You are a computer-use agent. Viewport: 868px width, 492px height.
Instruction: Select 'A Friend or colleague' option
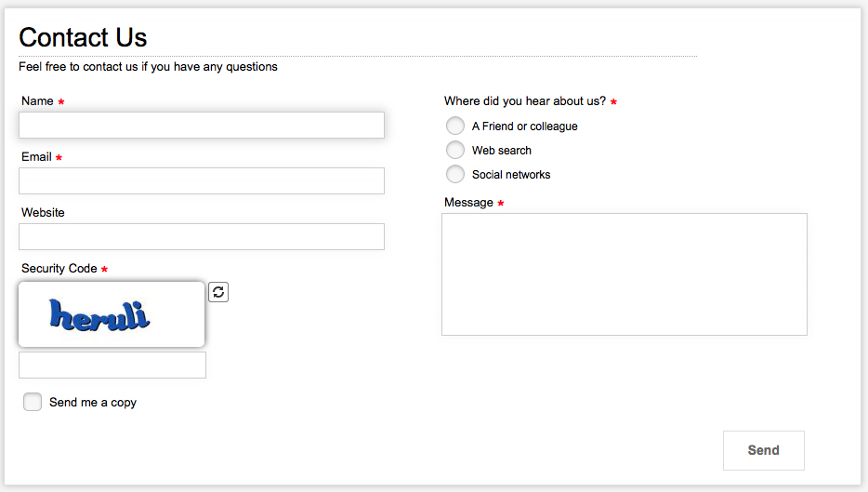[455, 126]
